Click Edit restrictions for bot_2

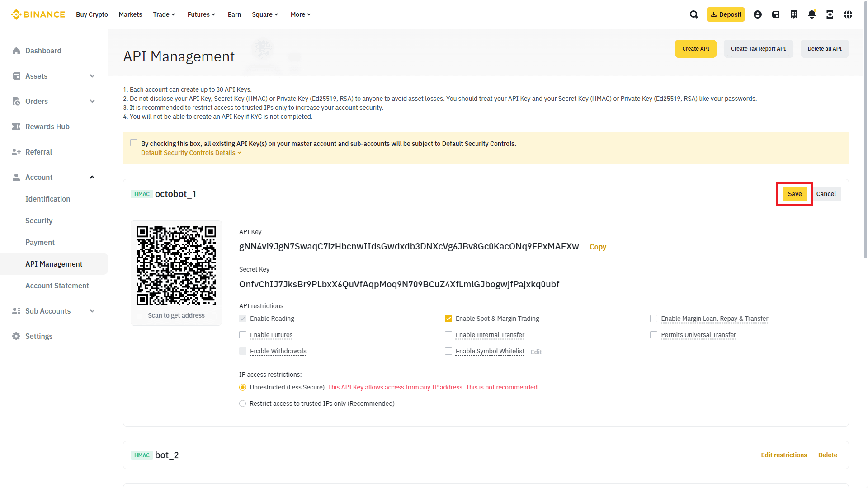pyautogui.click(x=784, y=455)
